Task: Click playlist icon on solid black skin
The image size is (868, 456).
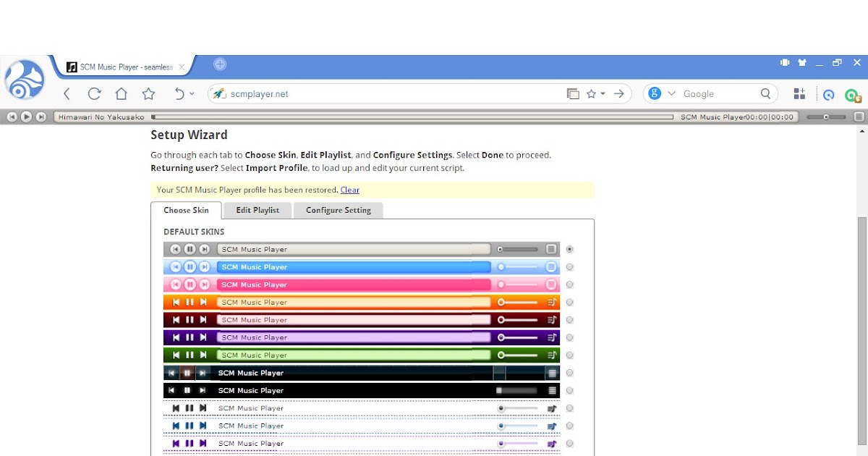Action: (553, 391)
